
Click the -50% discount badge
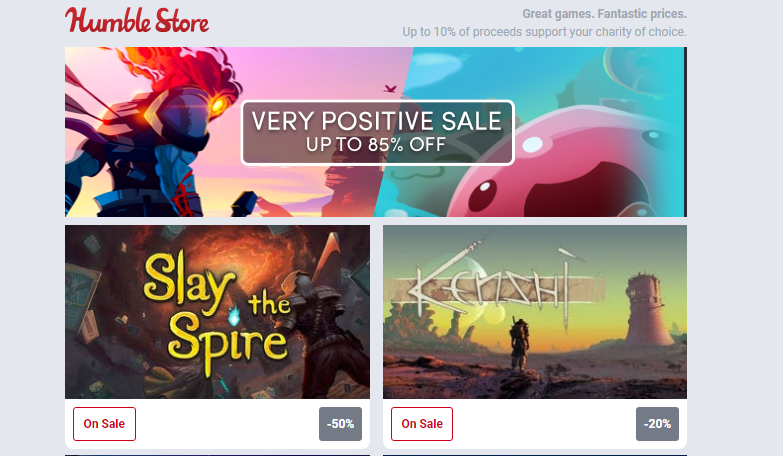click(341, 424)
